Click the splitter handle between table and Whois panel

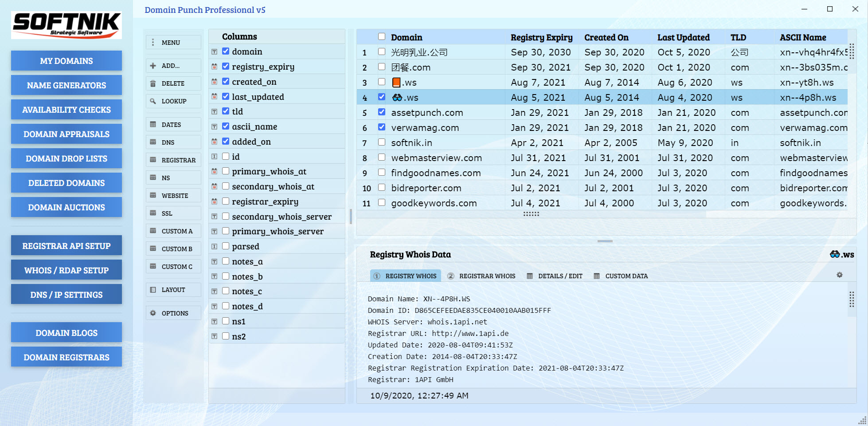tap(605, 241)
